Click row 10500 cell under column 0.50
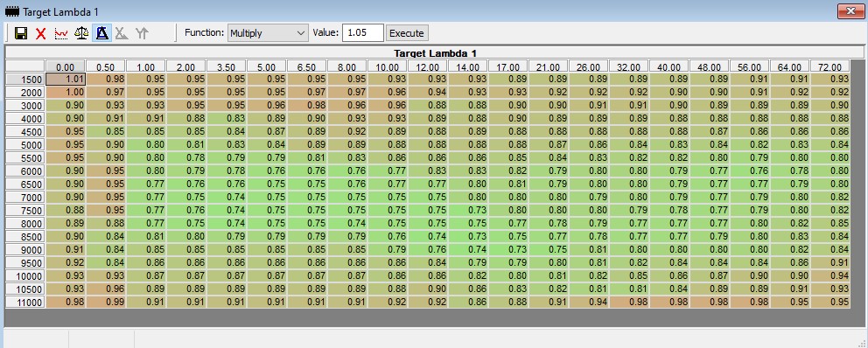 click(106, 289)
